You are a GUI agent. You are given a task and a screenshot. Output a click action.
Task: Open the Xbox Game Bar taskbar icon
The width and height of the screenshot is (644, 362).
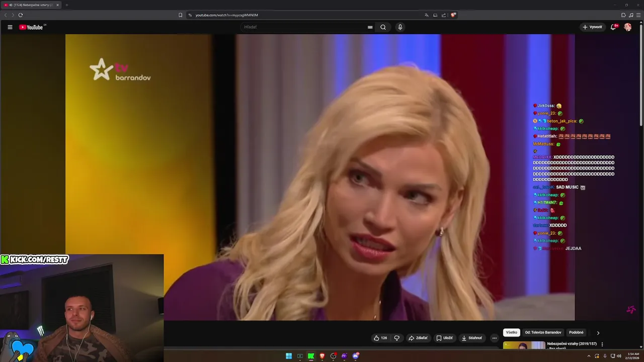(300, 356)
